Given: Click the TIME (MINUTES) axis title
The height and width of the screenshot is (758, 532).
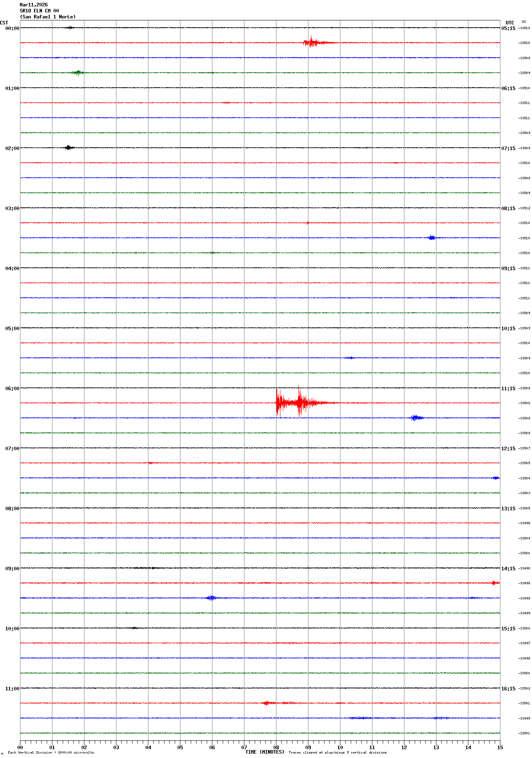Looking at the screenshot, I should click(264, 752).
